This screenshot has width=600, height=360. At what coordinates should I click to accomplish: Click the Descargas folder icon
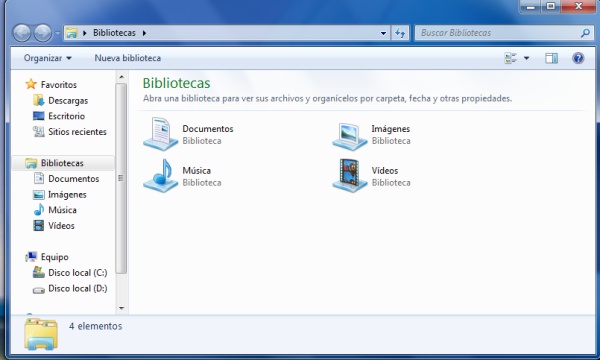tap(39, 100)
